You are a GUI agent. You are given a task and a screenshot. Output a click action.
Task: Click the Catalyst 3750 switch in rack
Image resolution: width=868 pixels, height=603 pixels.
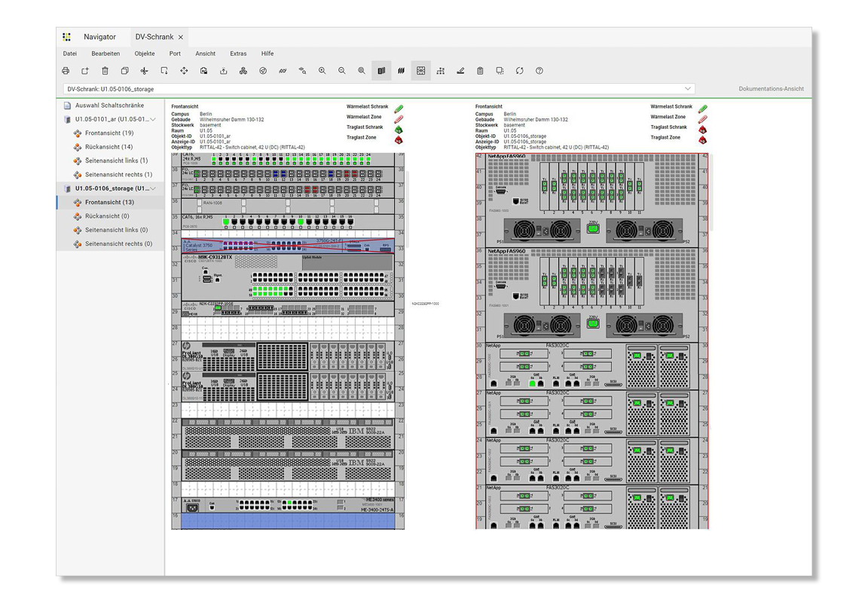tap(286, 246)
